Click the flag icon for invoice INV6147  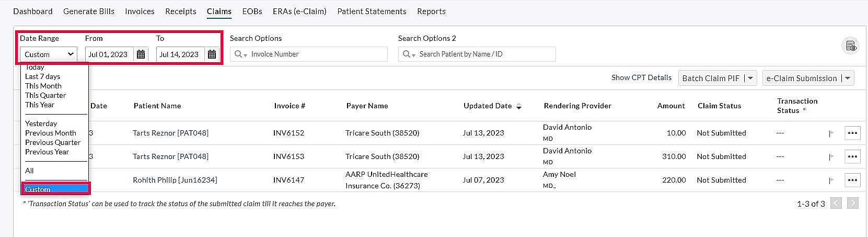pos(831,180)
